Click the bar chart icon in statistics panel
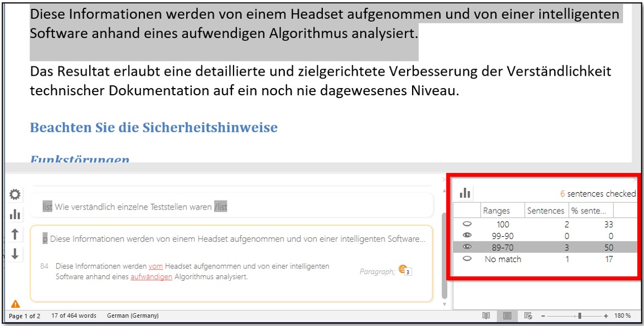 pos(465,193)
